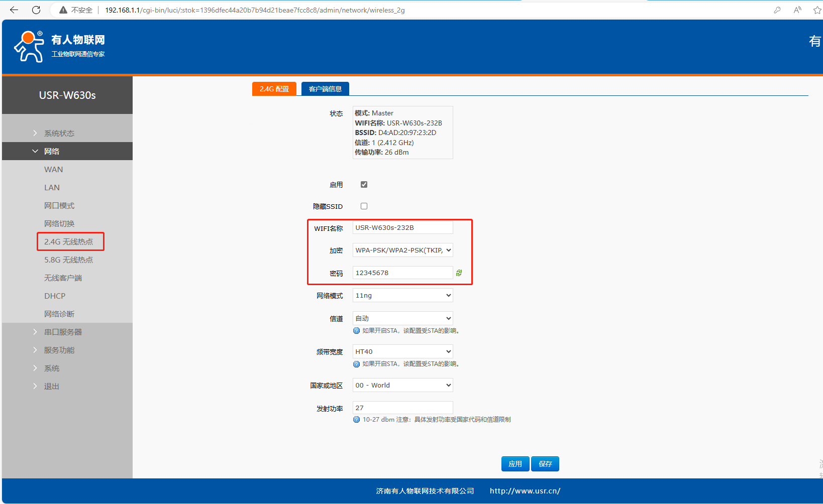Click the WIFI名称 input field

pos(402,228)
